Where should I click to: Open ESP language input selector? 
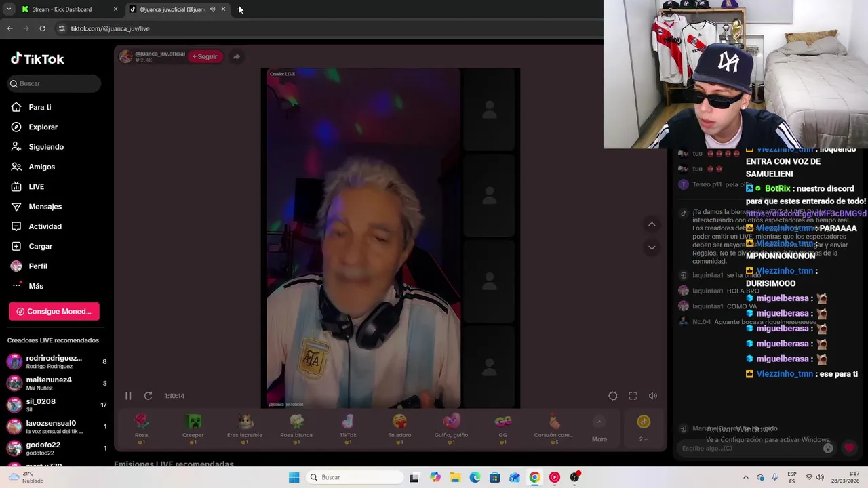pos(792,477)
